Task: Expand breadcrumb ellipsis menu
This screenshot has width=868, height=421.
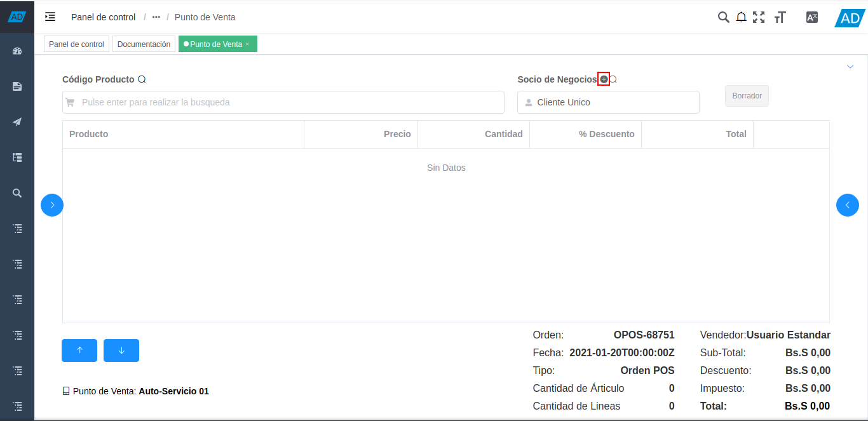Action: coord(156,17)
